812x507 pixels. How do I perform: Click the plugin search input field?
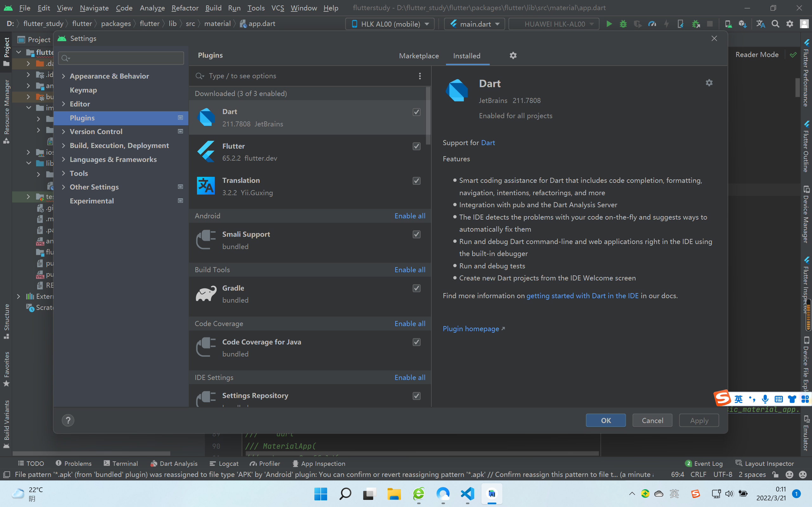[311, 76]
